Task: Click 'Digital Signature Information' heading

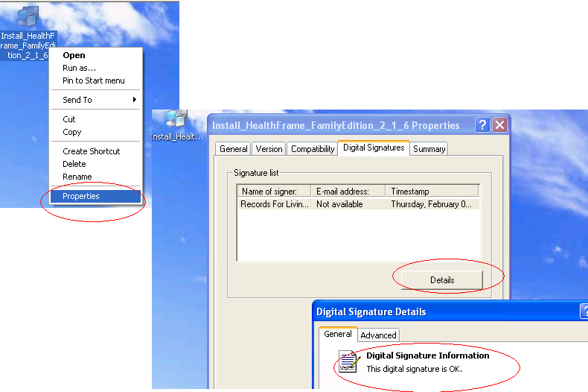Action: click(x=427, y=355)
